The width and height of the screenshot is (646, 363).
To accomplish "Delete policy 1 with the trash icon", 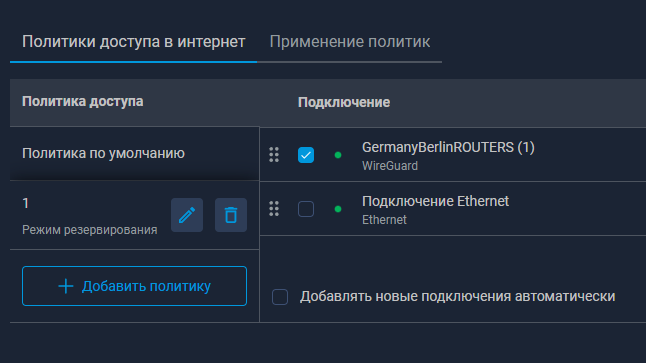I will point(231,215).
